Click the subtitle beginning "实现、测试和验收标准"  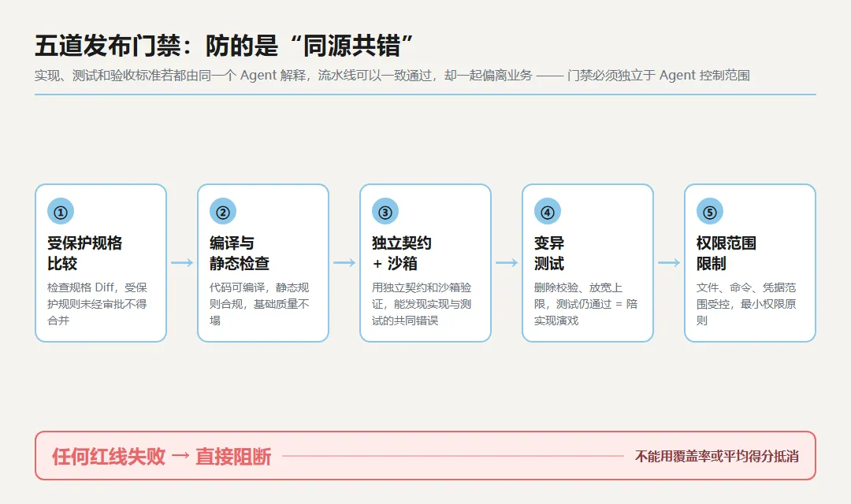392,76
